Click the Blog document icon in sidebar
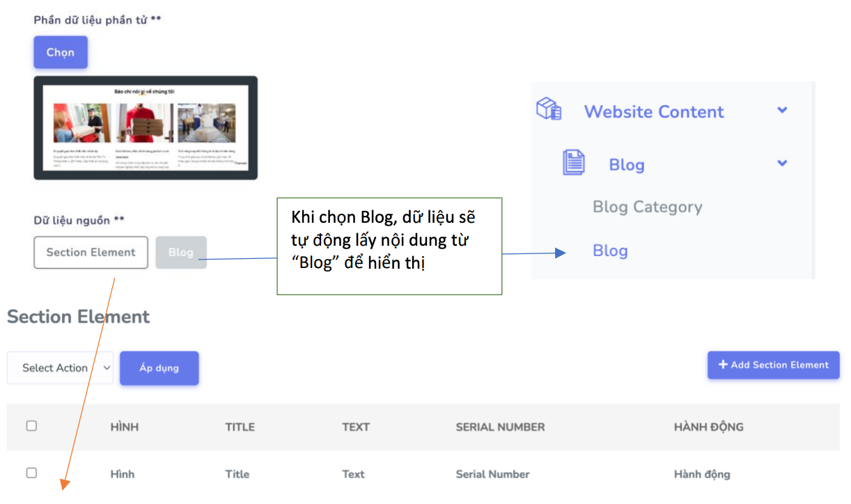This screenshot has width=851, height=504. [x=574, y=163]
